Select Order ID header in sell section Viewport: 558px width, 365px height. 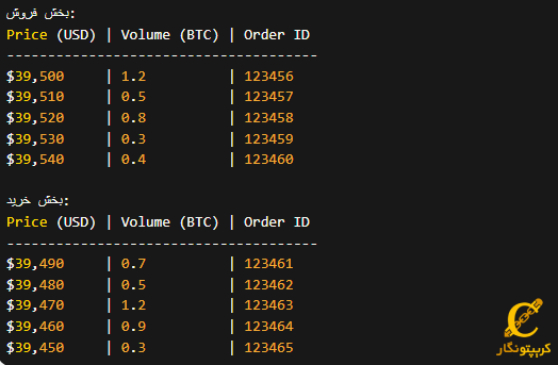(277, 35)
